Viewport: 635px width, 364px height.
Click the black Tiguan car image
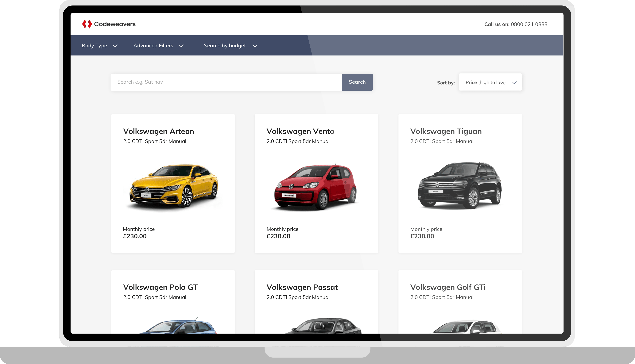pyautogui.click(x=459, y=185)
